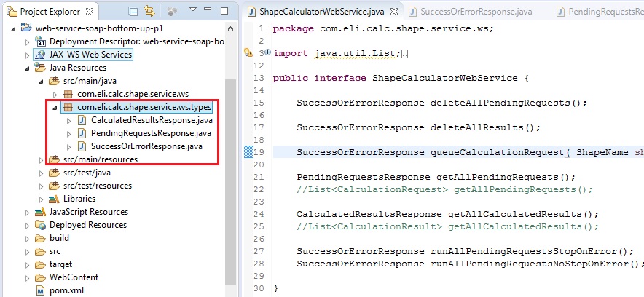This screenshot has width=644, height=297.
Task: Click the Deployed Resources icon
Action: point(40,225)
